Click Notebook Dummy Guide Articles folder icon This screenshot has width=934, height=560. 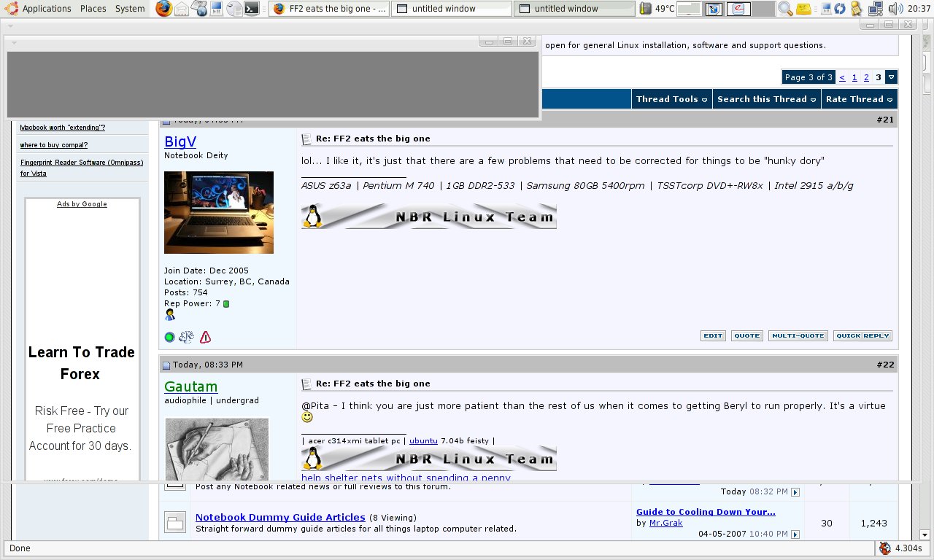click(x=175, y=522)
